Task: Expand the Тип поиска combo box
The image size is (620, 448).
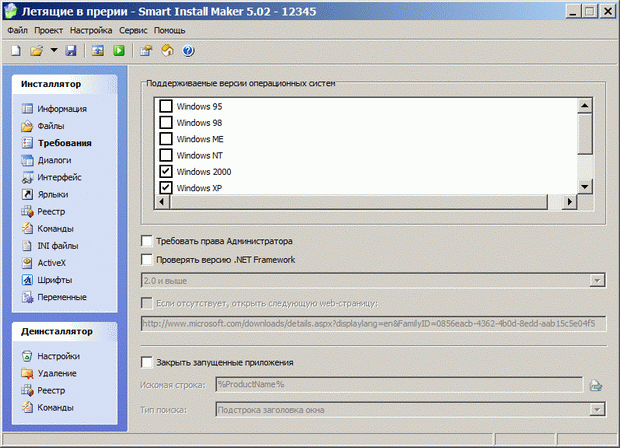Action: point(597,408)
